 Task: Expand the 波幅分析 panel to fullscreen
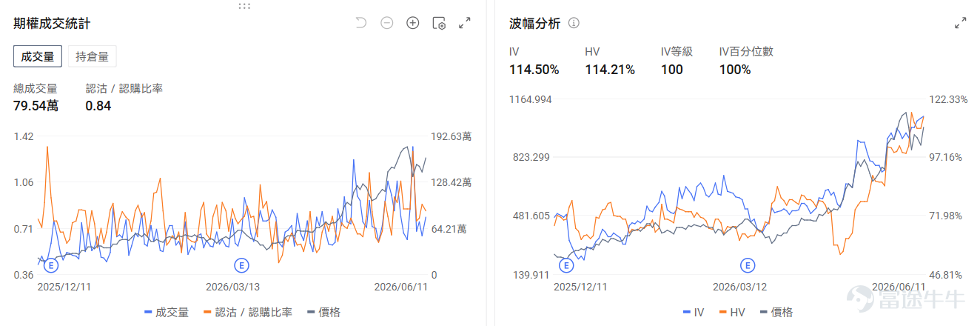961,23
